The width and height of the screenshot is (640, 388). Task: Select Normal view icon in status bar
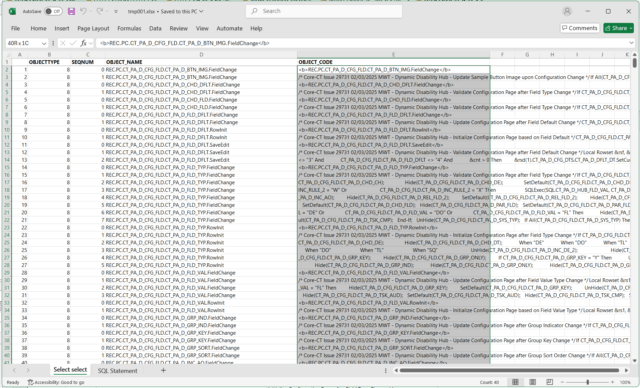516,382
